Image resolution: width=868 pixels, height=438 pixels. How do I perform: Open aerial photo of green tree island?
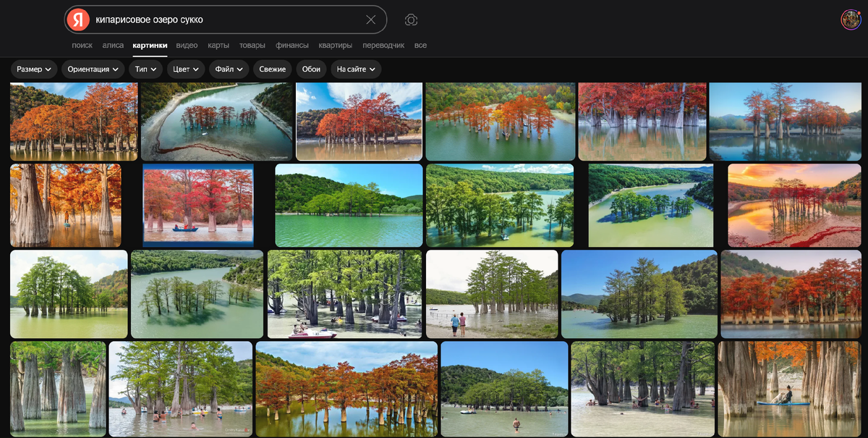pos(651,206)
